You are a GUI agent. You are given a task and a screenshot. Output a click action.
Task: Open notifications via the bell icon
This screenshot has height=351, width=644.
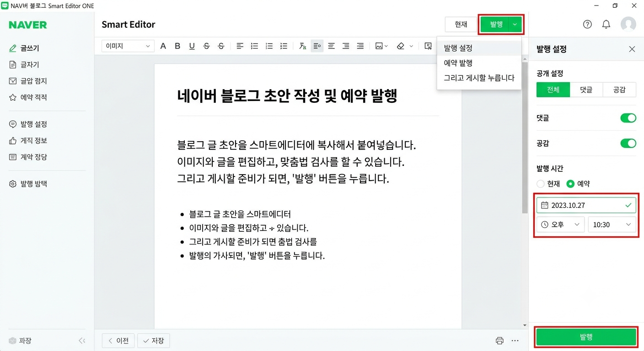pyautogui.click(x=606, y=25)
